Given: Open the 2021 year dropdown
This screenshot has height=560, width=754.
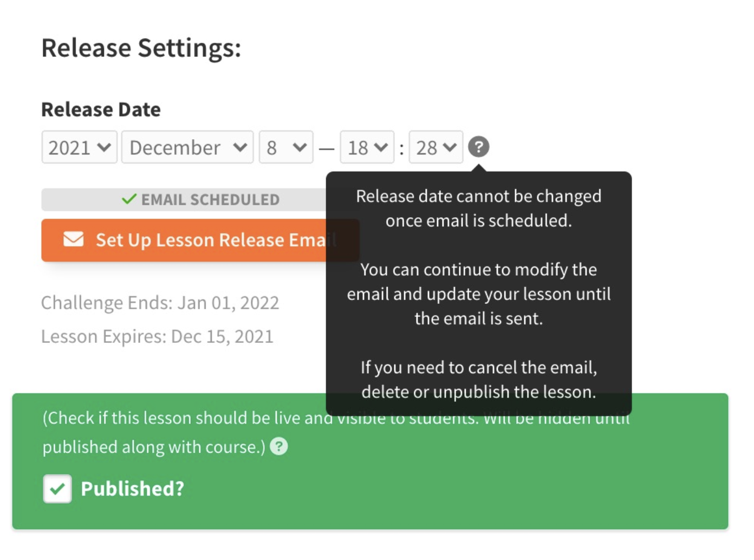Looking at the screenshot, I should coord(79,147).
